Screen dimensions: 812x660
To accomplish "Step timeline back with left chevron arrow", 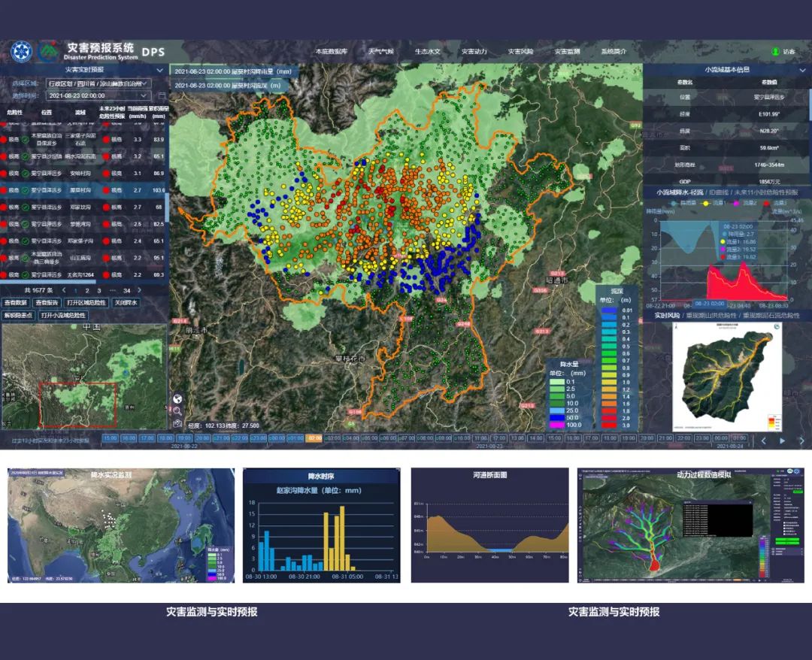I will tap(763, 441).
